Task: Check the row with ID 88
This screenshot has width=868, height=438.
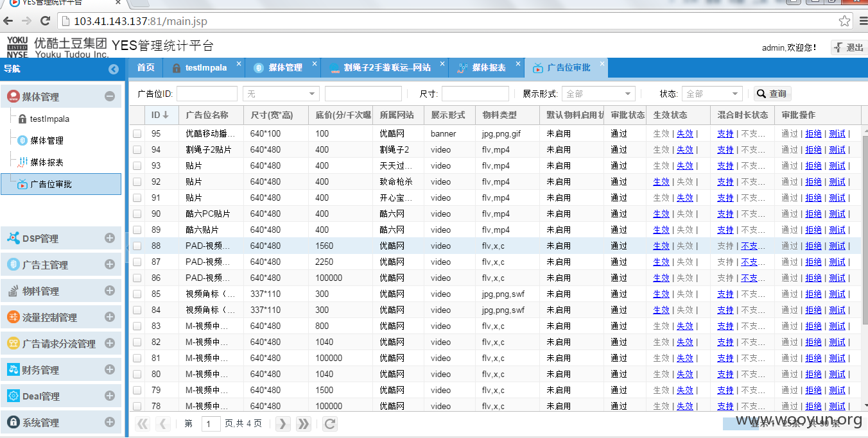Action: pyautogui.click(x=137, y=246)
